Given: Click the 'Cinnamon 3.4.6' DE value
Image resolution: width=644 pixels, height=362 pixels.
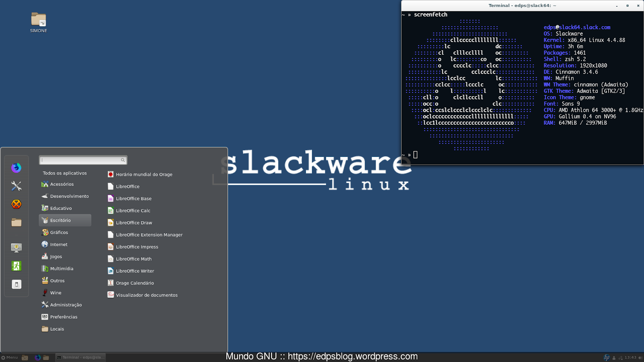Looking at the screenshot, I should tap(577, 72).
